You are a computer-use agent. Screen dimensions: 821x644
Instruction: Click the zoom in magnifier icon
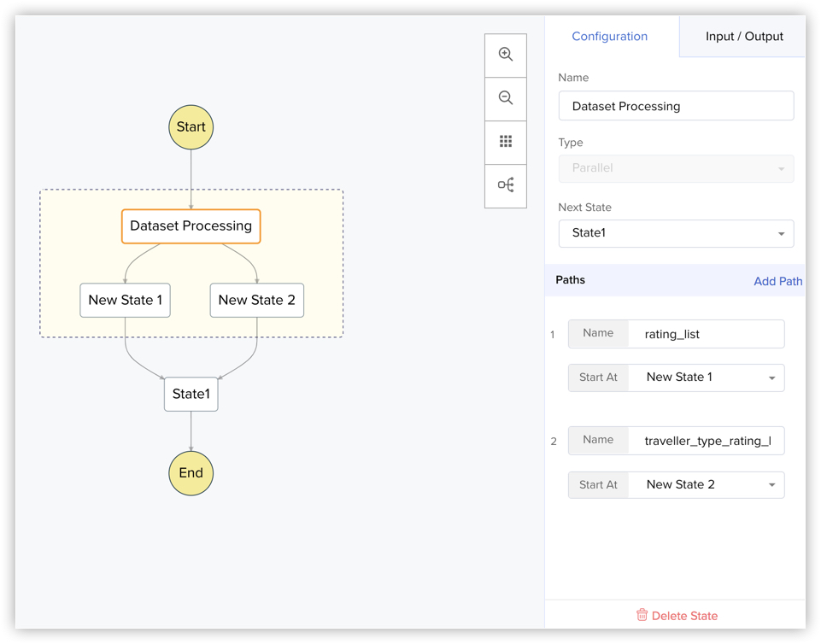pyautogui.click(x=506, y=55)
